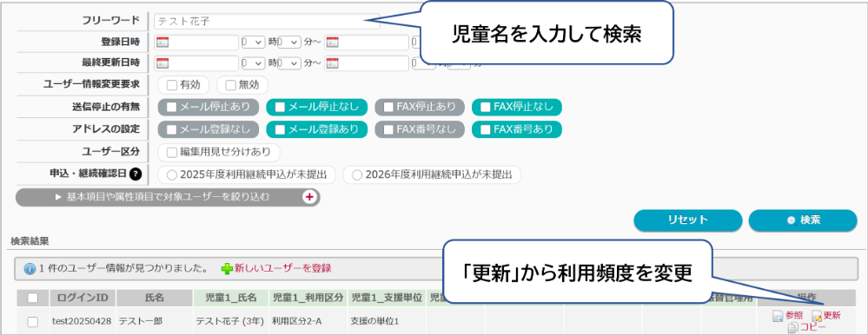This screenshot has width=868, height=335.
Task: Toggle the FAX番号なし checkbox
Action: pos(388,129)
